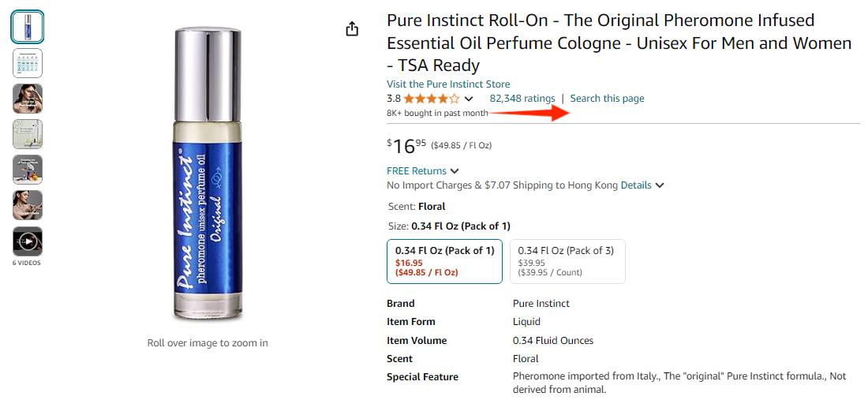
Task: Select the second thumbnail showing multiple bottles
Action: (28, 63)
